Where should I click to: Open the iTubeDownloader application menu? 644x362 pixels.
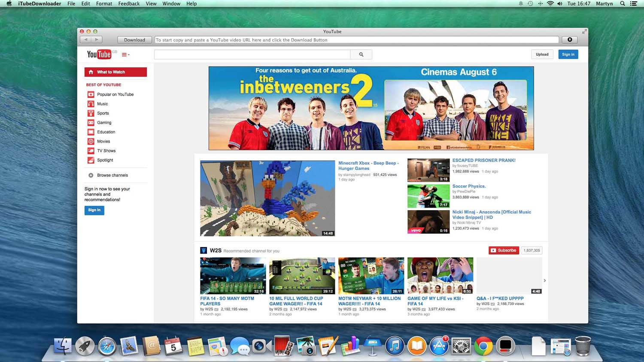39,3
